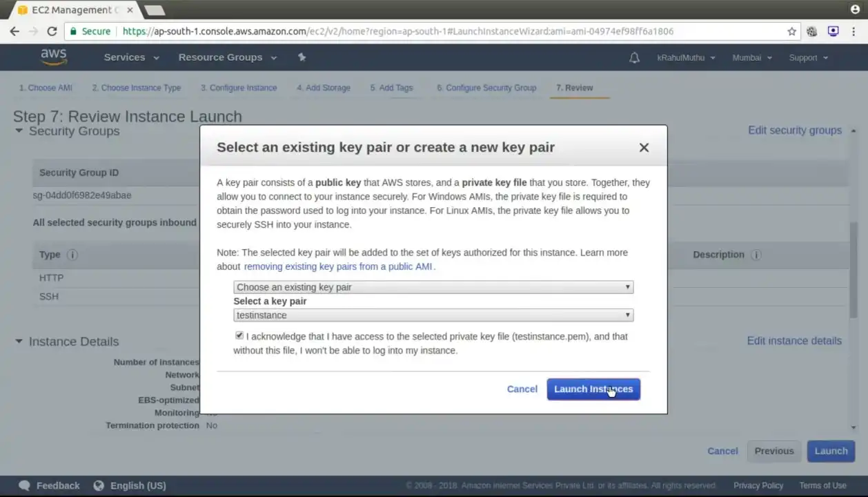Click security group ID sg-04dd0f6982e49abae

tap(82, 195)
